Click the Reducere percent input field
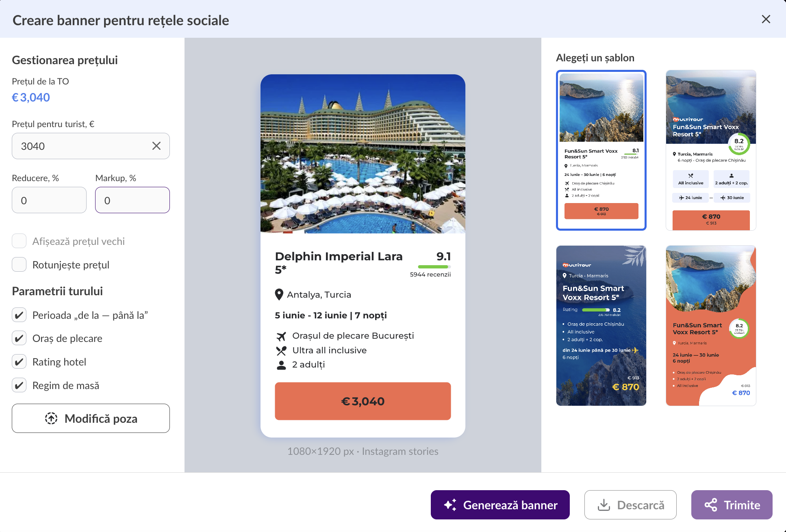This screenshot has width=786, height=532. (x=49, y=200)
